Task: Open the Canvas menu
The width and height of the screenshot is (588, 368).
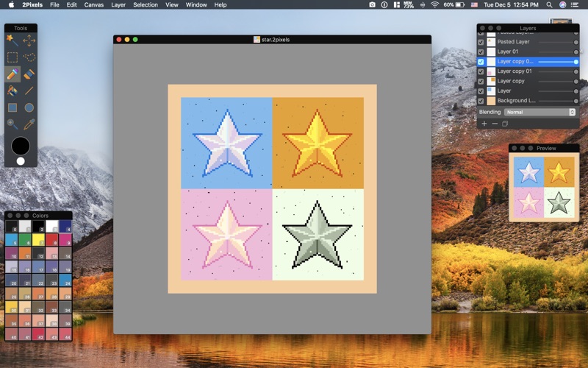Action: pyautogui.click(x=94, y=5)
